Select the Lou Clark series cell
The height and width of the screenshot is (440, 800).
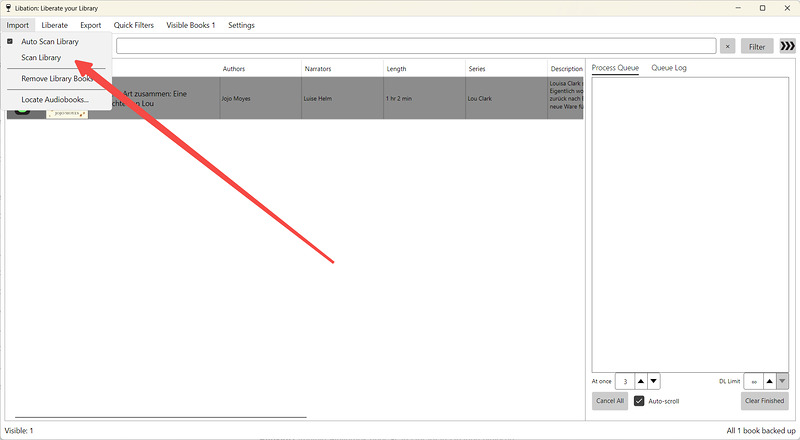(506, 99)
